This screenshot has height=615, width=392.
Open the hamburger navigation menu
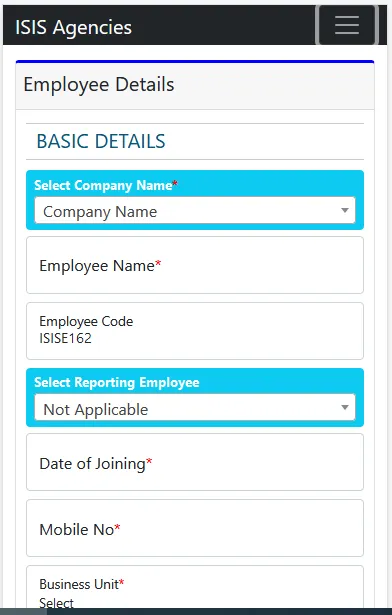click(x=346, y=25)
